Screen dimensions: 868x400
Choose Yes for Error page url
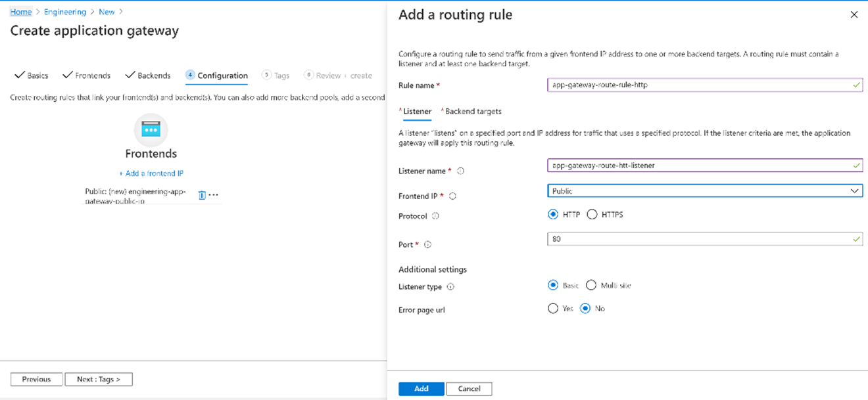point(553,308)
